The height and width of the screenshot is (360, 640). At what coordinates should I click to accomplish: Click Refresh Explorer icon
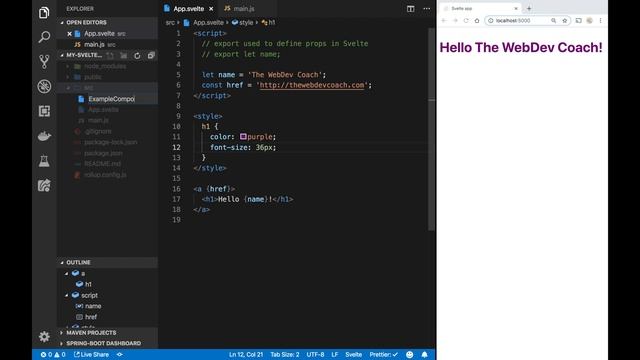(137, 56)
